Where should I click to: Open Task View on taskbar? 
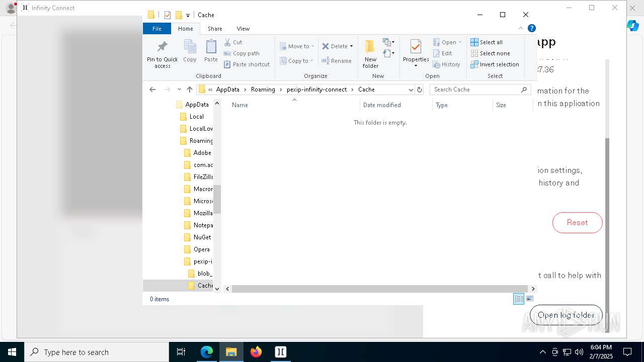click(x=181, y=352)
